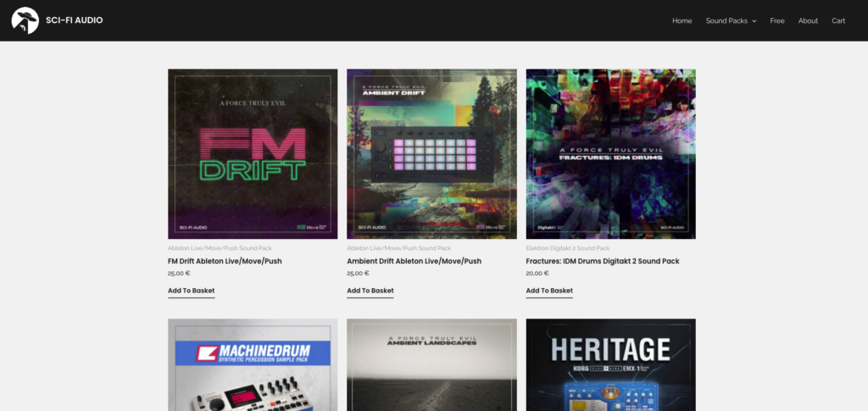Image resolution: width=868 pixels, height=411 pixels.
Task: Open the Cart page
Action: pos(838,20)
